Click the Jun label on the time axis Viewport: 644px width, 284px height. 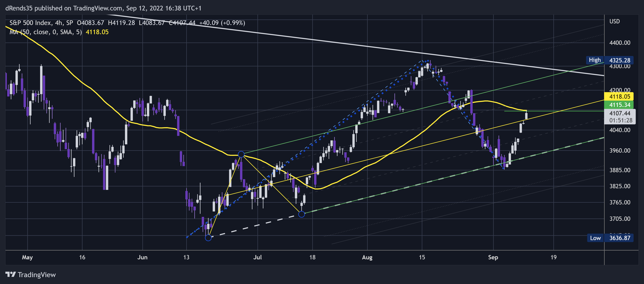[142, 257]
